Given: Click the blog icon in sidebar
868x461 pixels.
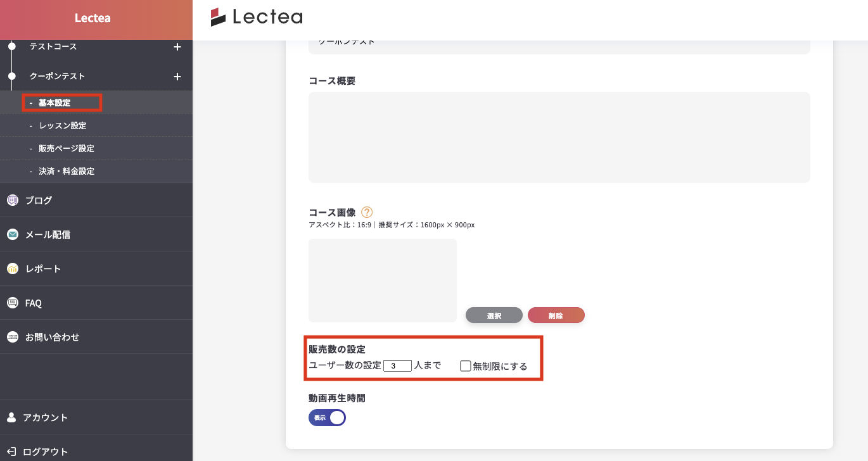Looking at the screenshot, I should 13,200.
